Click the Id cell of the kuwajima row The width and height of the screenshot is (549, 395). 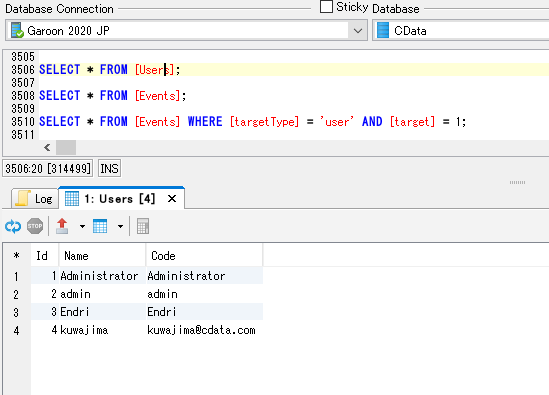[44, 330]
